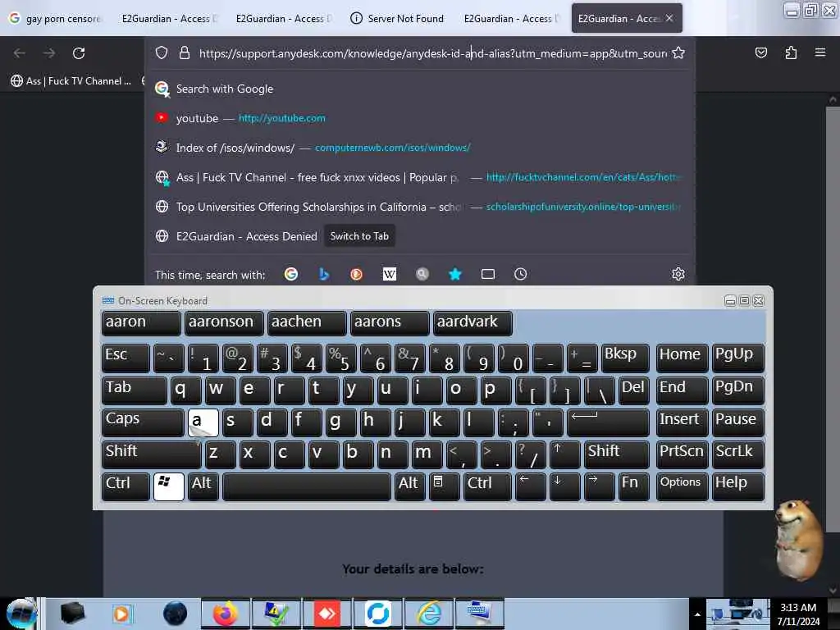Open the On-Screen Keyboard taskbar item
Image resolution: width=840 pixels, height=630 pixels.
pyautogui.click(x=479, y=614)
